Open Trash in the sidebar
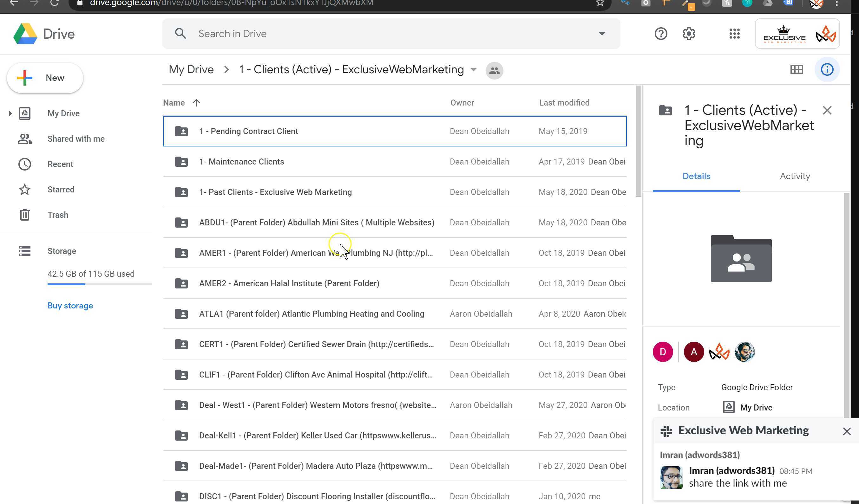This screenshot has height=504, width=859. tap(58, 215)
